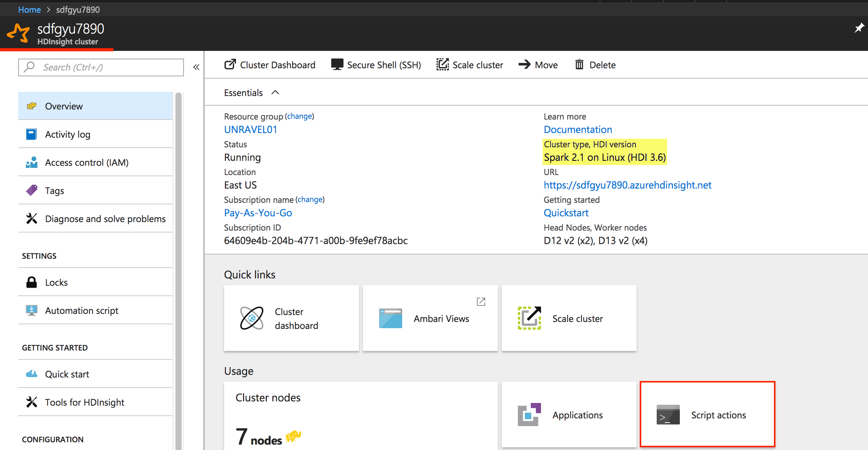Click the Tools for HDInsight wrench icon
Viewport: 868px width, 450px height.
[x=32, y=402]
